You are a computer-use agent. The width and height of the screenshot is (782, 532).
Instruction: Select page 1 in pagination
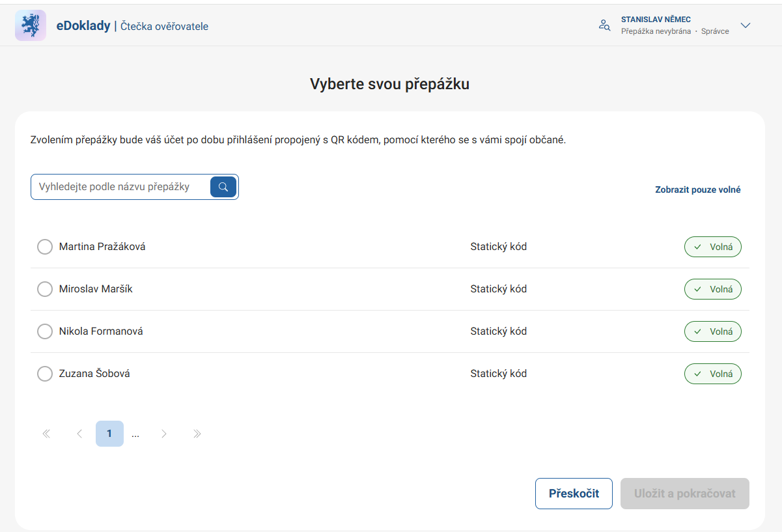coord(109,434)
